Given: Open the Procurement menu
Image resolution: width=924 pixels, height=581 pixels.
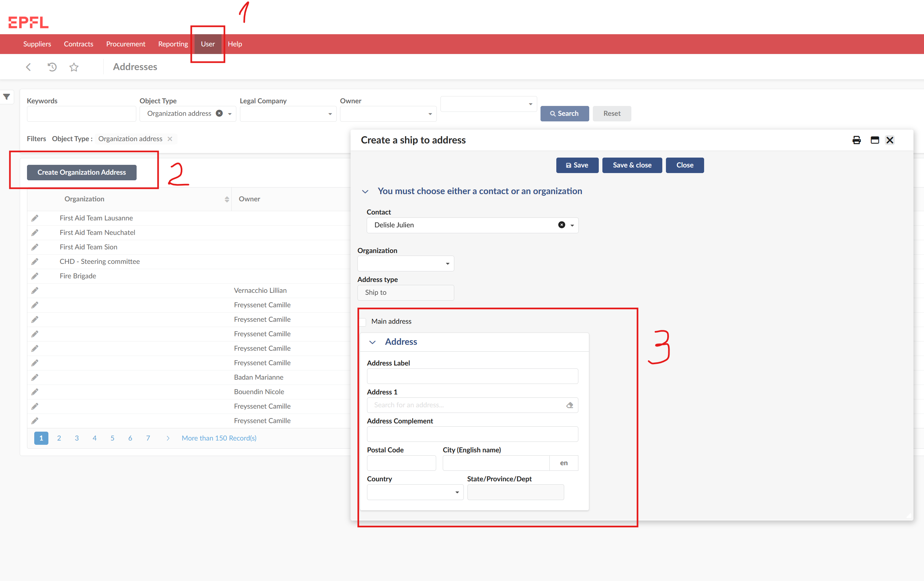Looking at the screenshot, I should (125, 44).
